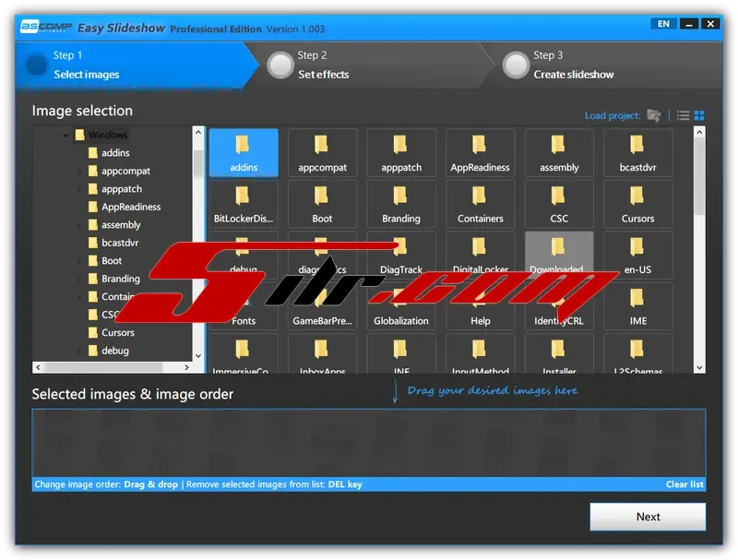Select the IME folder tile
This screenshot has width=738, height=560.
pos(637,307)
